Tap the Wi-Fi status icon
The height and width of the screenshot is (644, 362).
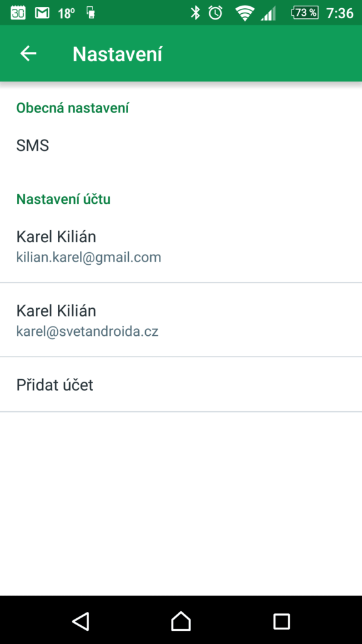[244, 13]
